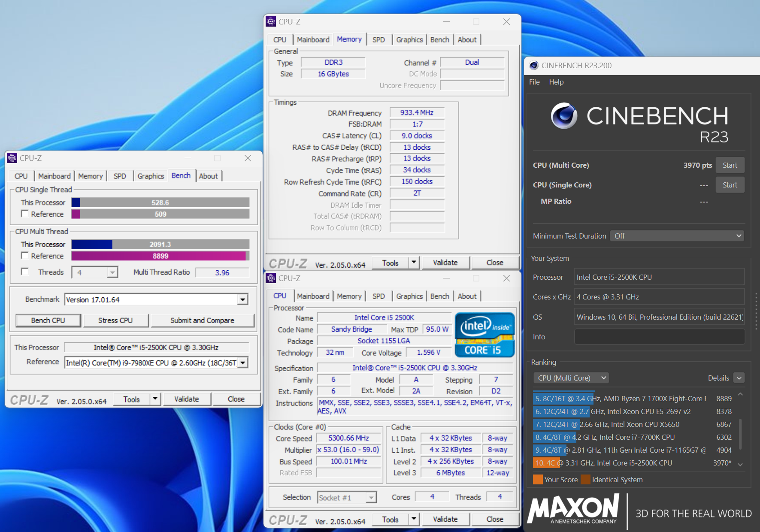Click scroll-down arrow in ranking list

coord(740,464)
